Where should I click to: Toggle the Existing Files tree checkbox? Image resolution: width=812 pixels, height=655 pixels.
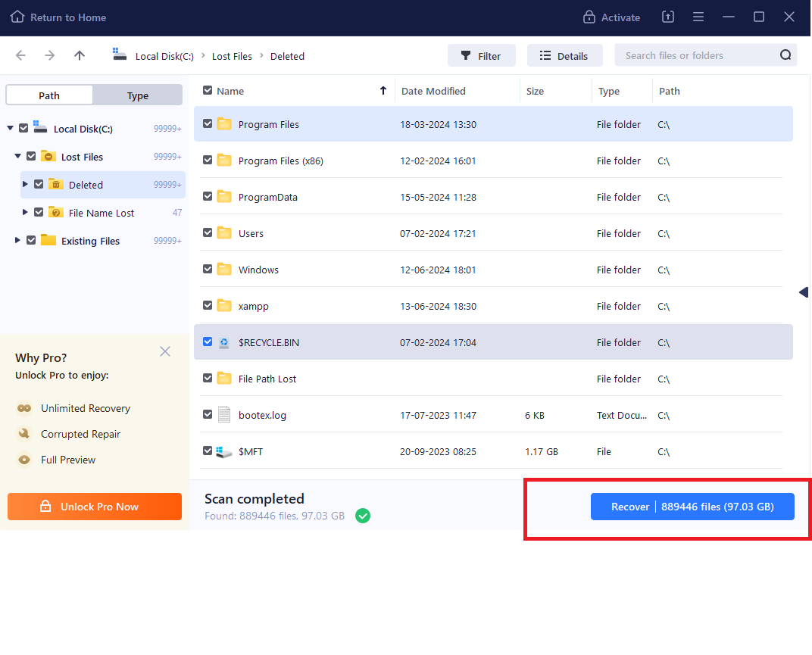(x=31, y=240)
